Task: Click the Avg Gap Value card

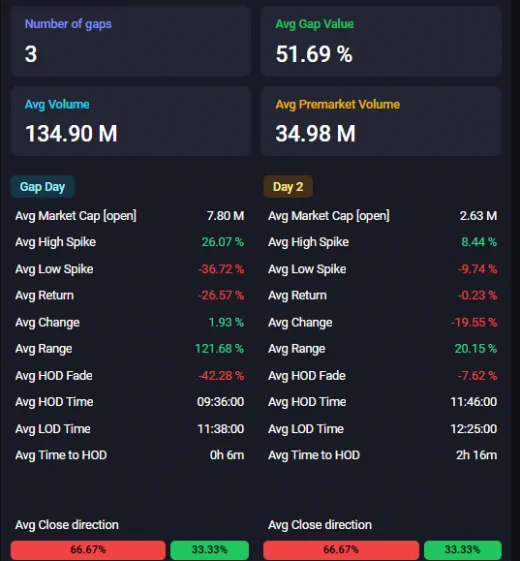Action: pos(381,41)
